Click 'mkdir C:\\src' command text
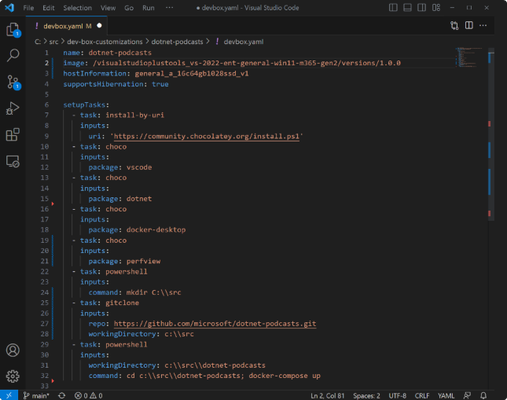 pos(153,292)
